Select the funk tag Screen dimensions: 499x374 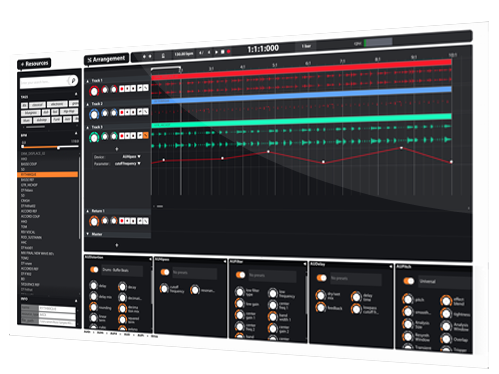click(x=57, y=119)
